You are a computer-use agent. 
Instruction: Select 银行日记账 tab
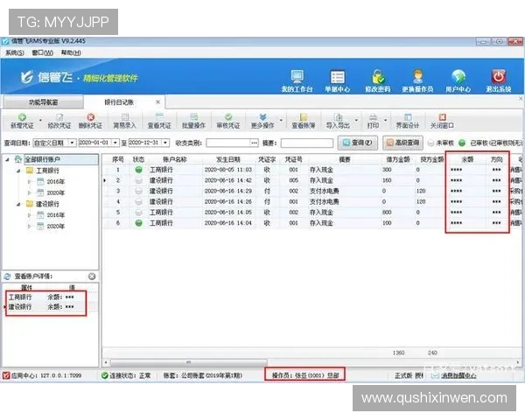[119, 102]
